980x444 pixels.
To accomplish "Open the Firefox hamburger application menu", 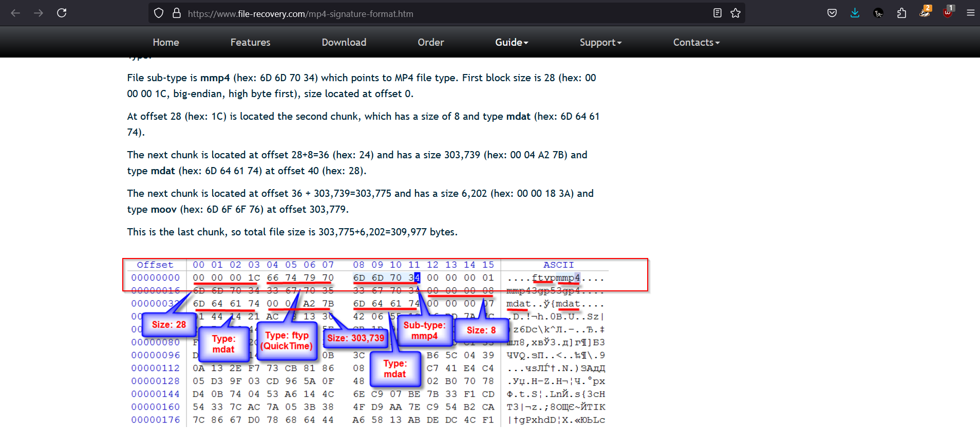I will tap(970, 13).
